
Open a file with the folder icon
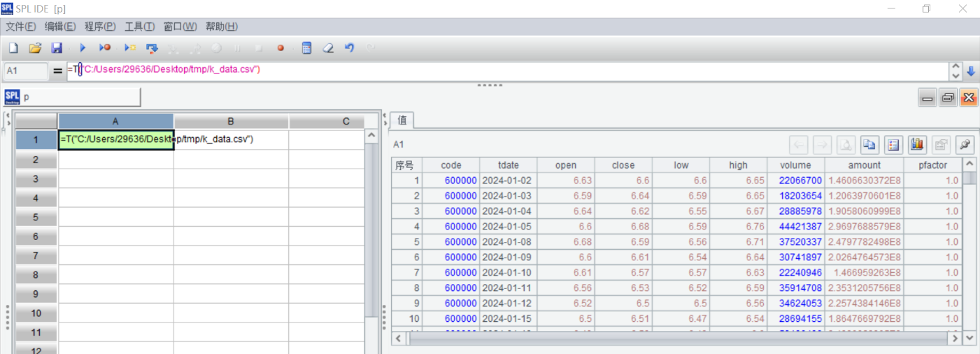pos(35,48)
